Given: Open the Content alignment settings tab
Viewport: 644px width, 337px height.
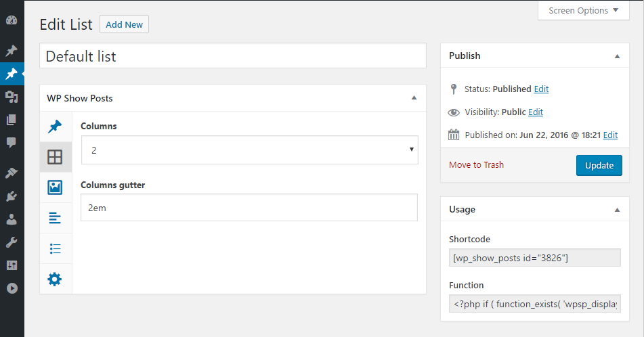Looking at the screenshot, I should coord(55,218).
